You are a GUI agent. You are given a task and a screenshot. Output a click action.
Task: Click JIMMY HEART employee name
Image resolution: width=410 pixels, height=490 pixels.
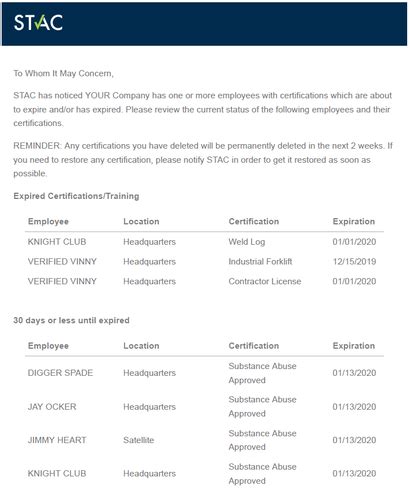pyautogui.click(x=57, y=440)
